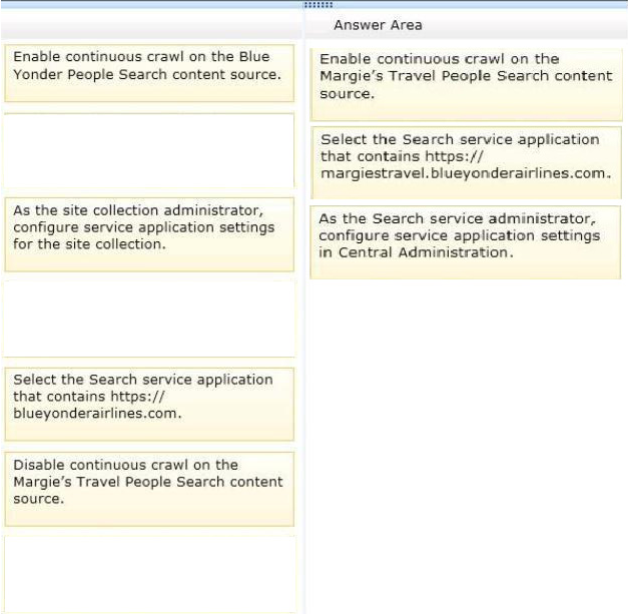Click 'As the Search service administrator' answer

(465, 242)
